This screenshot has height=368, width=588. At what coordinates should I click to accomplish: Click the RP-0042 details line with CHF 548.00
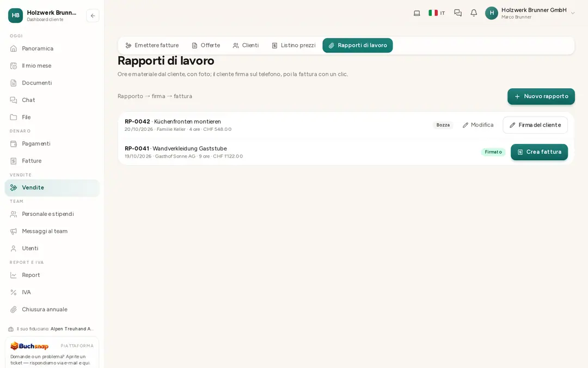178,129
